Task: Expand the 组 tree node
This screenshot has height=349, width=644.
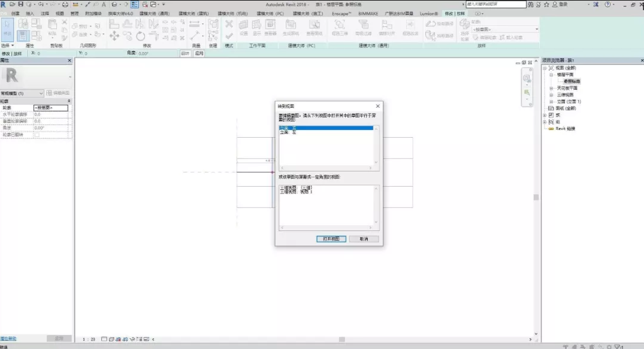Action: (x=545, y=122)
